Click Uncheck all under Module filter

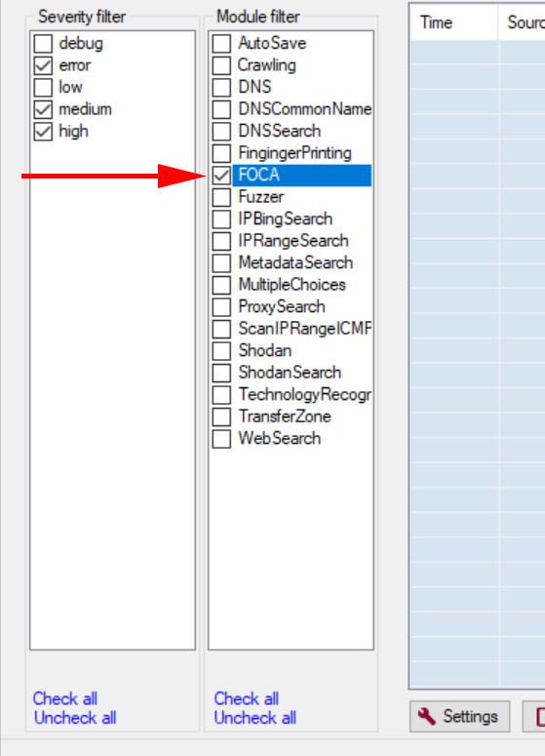[x=255, y=718]
